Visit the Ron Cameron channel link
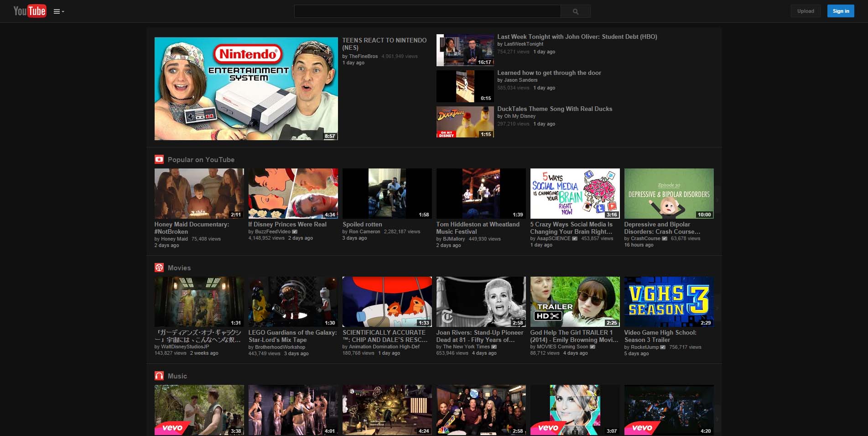 tap(364, 231)
